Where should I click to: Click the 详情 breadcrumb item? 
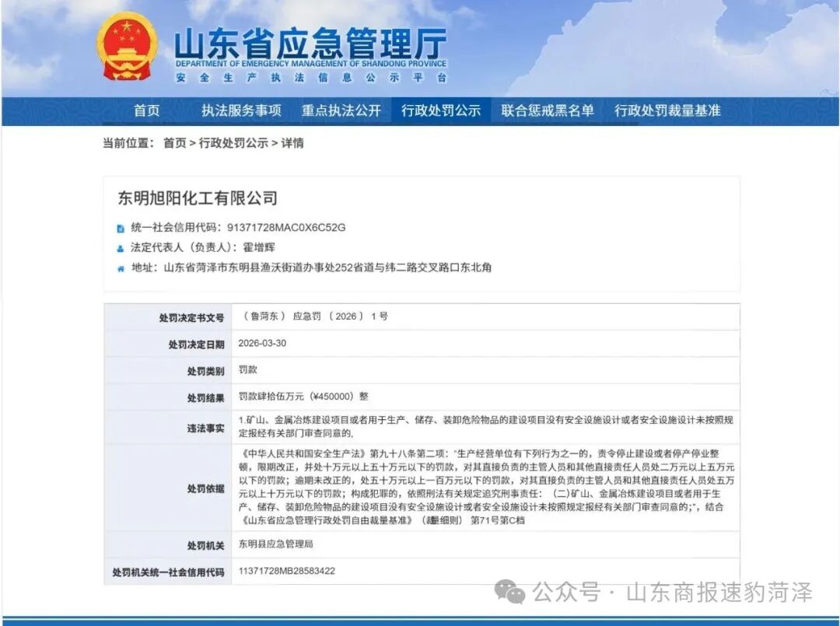pyautogui.click(x=292, y=143)
